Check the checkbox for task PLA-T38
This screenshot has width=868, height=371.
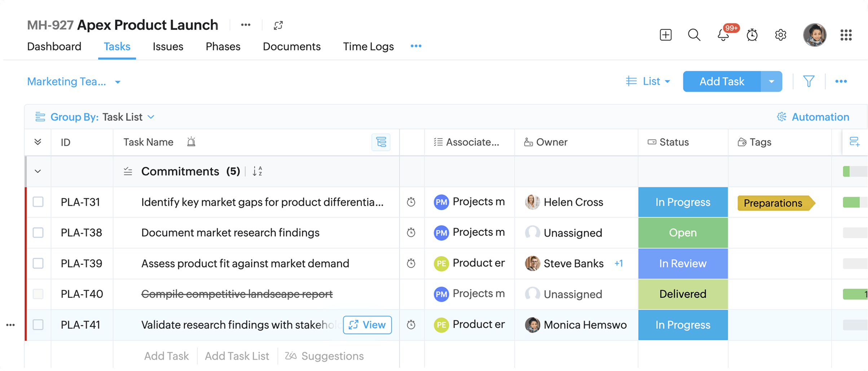38,233
